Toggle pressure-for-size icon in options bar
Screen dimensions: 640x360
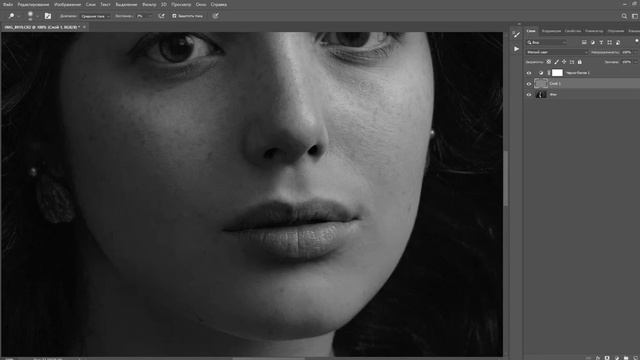click(216, 16)
